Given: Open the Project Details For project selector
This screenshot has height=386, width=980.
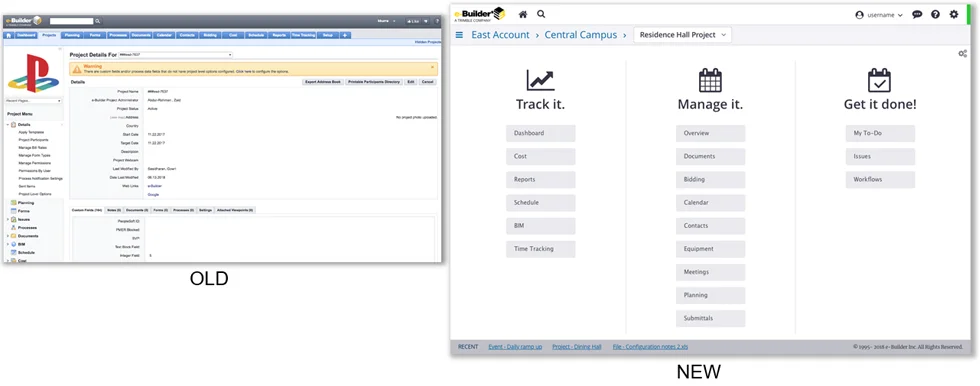Looking at the screenshot, I should (x=175, y=55).
